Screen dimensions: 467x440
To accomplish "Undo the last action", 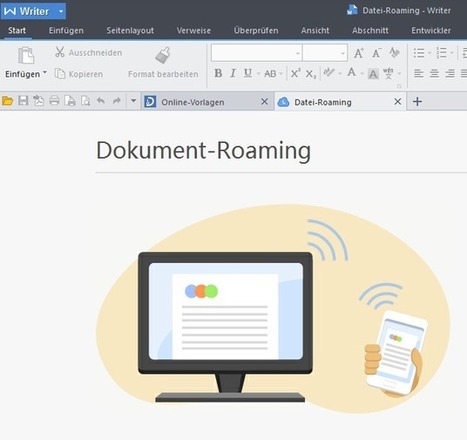I will 101,100.
